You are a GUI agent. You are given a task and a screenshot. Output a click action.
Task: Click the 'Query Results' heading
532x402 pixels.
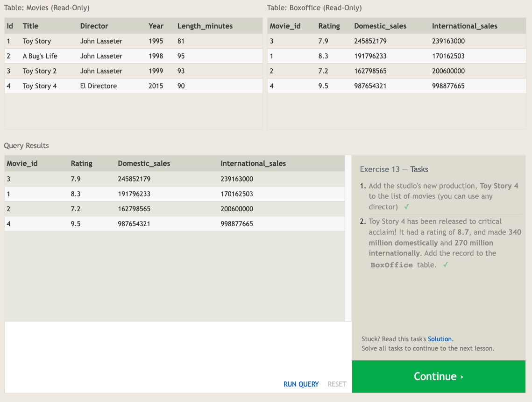tap(27, 146)
